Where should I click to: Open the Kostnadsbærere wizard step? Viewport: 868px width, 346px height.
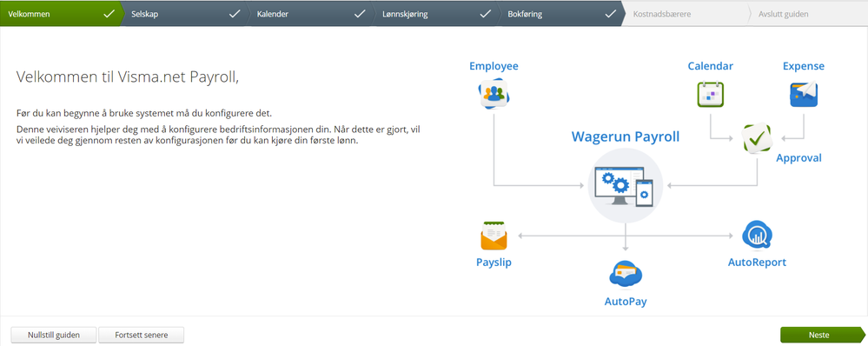click(x=686, y=13)
